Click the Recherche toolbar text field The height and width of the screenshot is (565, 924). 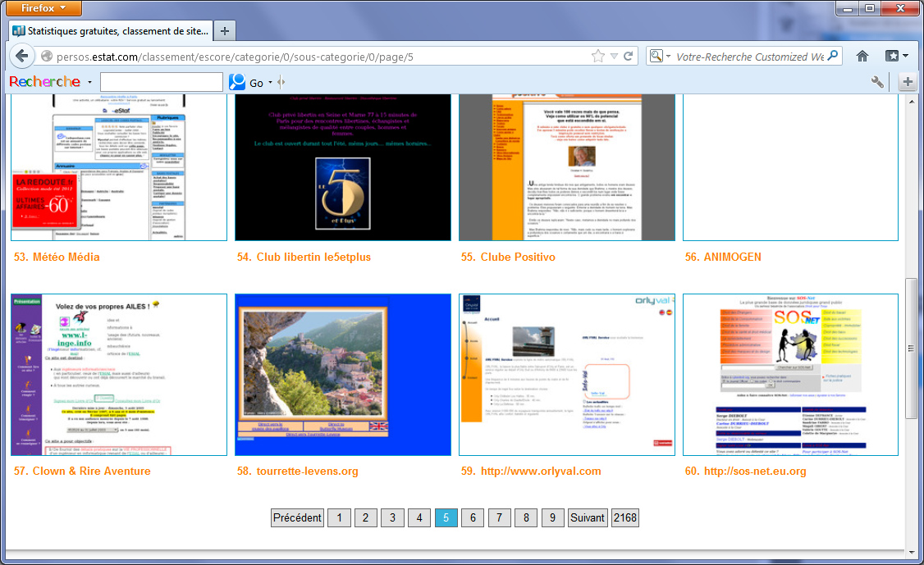[x=162, y=82]
